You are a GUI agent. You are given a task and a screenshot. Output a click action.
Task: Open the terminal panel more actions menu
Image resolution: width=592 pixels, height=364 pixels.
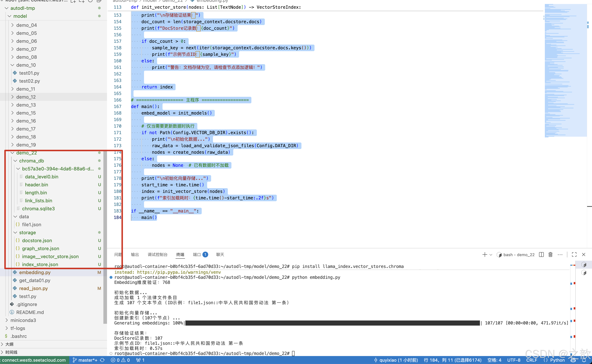point(560,255)
